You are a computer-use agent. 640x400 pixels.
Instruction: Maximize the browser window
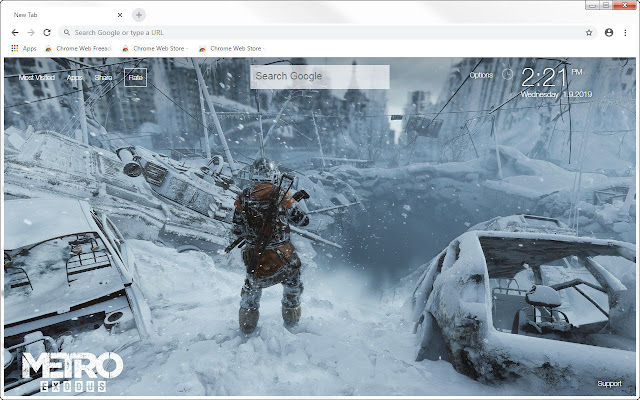(606, 5)
